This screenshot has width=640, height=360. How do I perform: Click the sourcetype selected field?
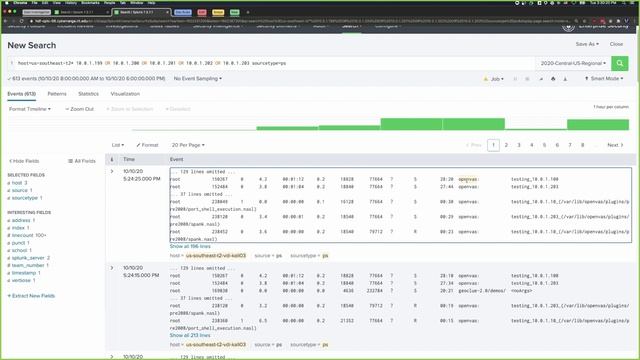[25, 198]
